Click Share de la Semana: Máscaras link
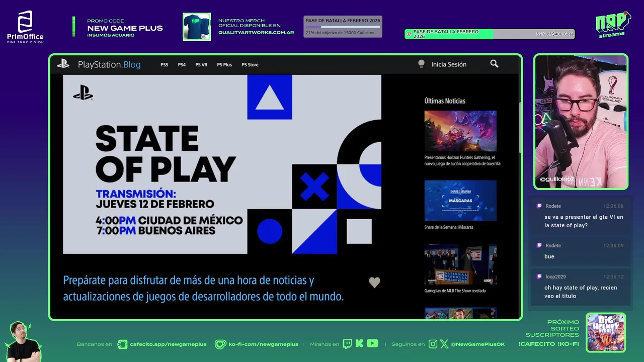 tap(449, 227)
